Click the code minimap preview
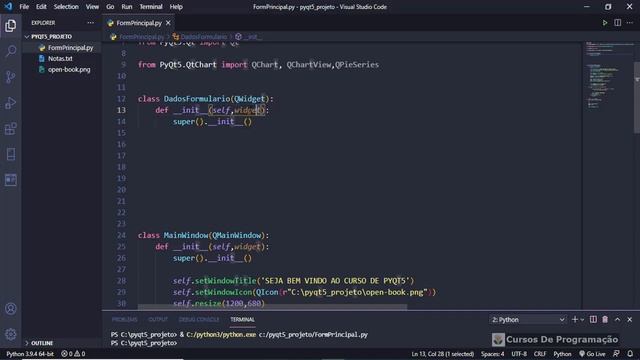Screen dimensions: 640x360 point(608,76)
